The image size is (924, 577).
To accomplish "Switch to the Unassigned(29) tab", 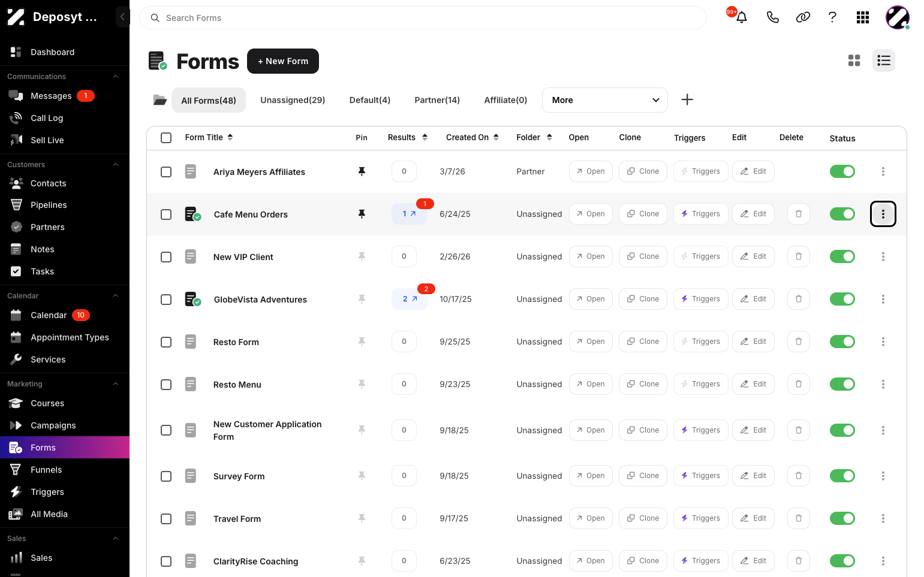I will point(293,100).
